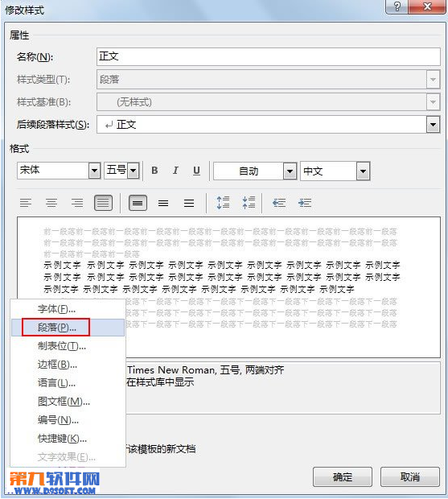Select single line spacing icon
The height and width of the screenshot is (499, 448).
click(138, 203)
